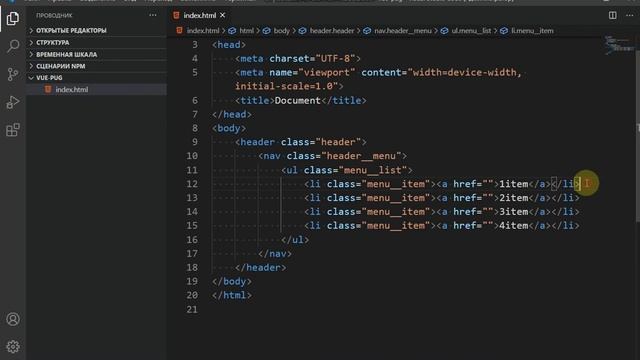This screenshot has width=640, height=360.
Task: Click HTML file icon on index.html tab
Action: coord(176,15)
